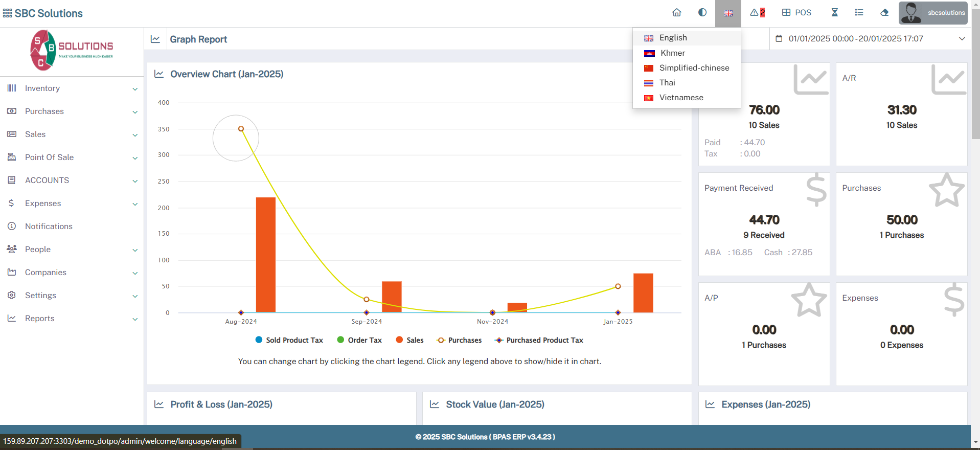
Task: Open the date range picker dropdown
Action: (x=870, y=39)
